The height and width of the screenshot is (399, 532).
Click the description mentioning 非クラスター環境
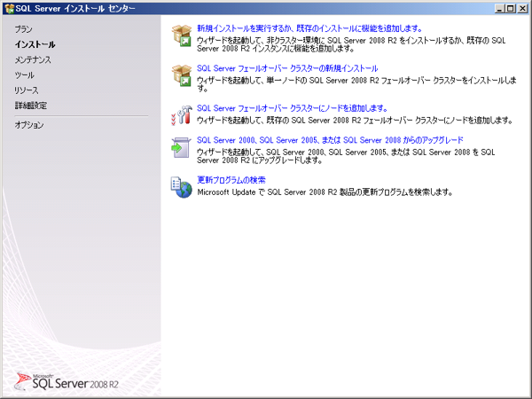point(351,44)
